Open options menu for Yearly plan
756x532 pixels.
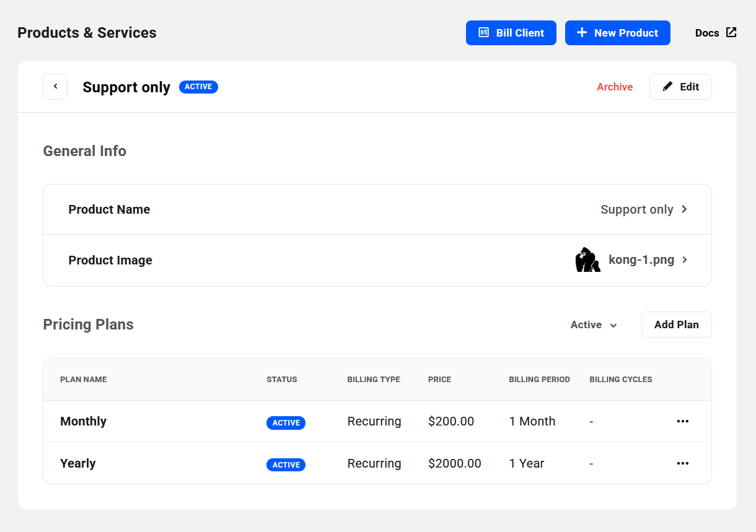[682, 463]
